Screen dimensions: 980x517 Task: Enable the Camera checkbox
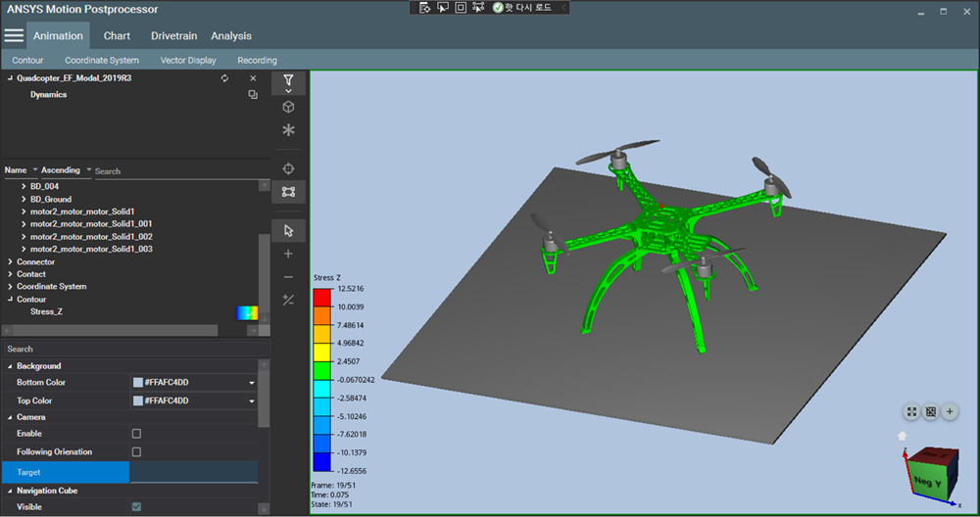[136, 434]
